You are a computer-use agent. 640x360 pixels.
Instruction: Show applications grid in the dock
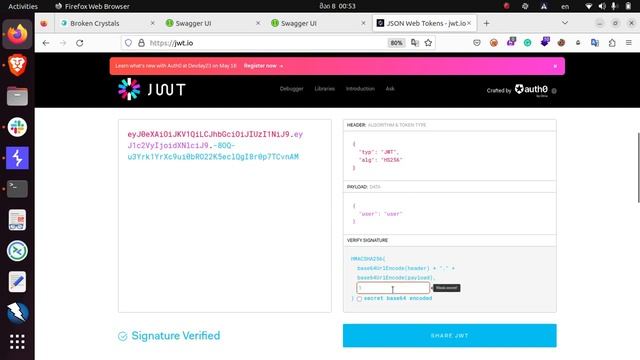17,342
